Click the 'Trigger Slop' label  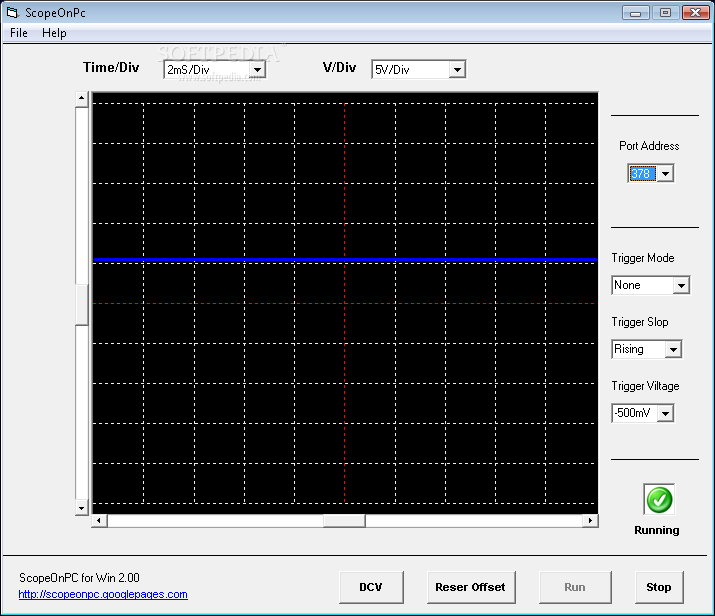click(640, 322)
